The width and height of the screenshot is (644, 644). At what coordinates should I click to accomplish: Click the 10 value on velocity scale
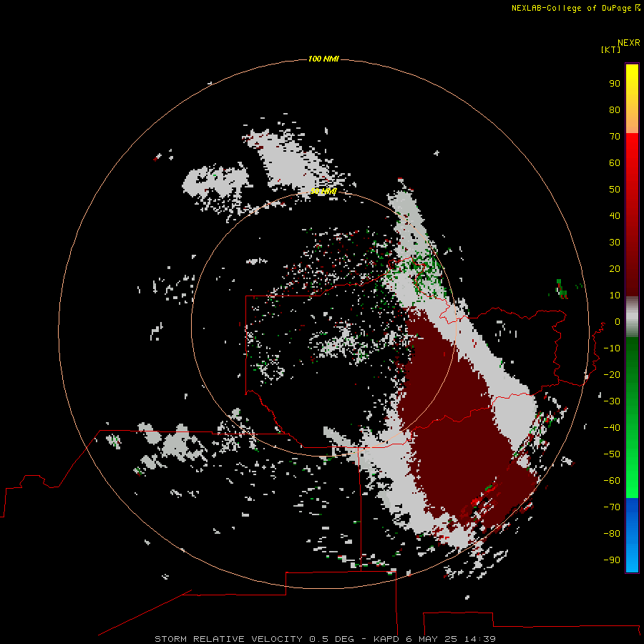tap(615, 296)
